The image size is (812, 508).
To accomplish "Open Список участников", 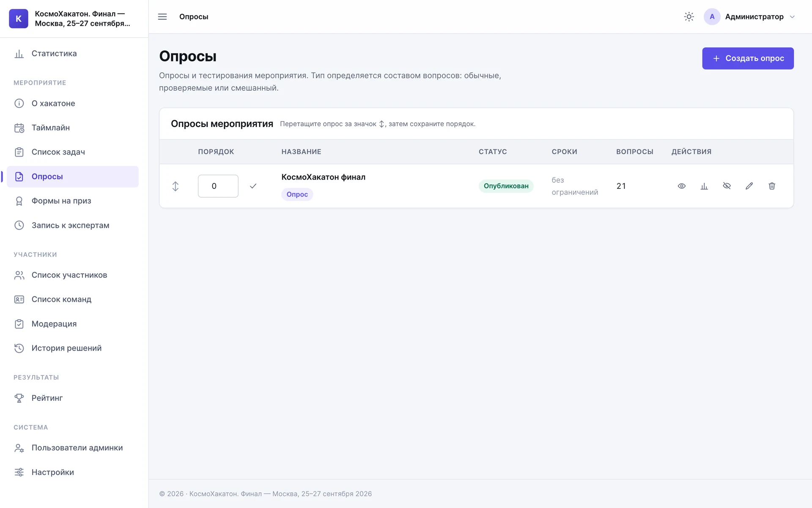I will pyautogui.click(x=73, y=275).
